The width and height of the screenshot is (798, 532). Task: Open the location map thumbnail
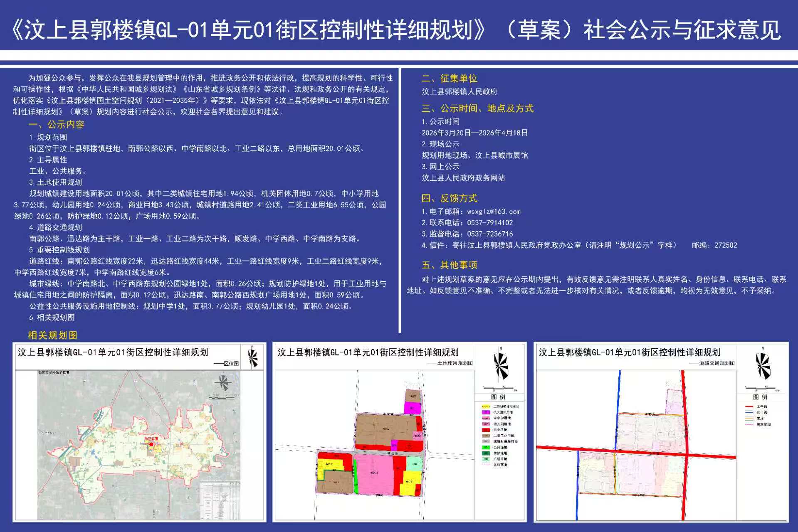(x=139, y=432)
